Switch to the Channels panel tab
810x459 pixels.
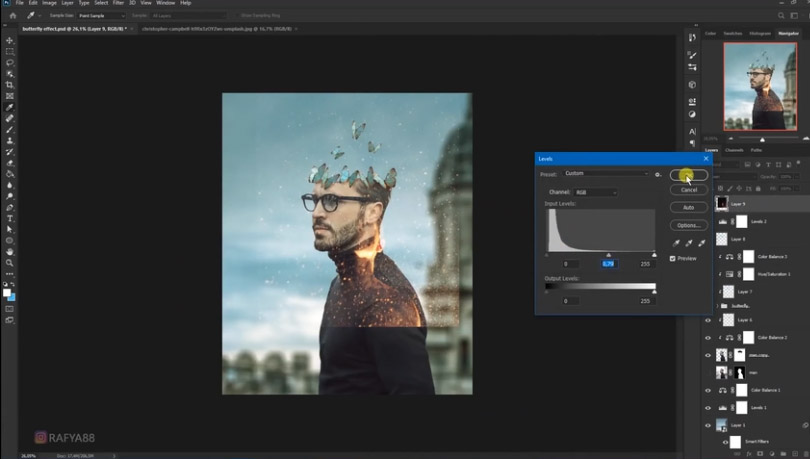click(735, 150)
